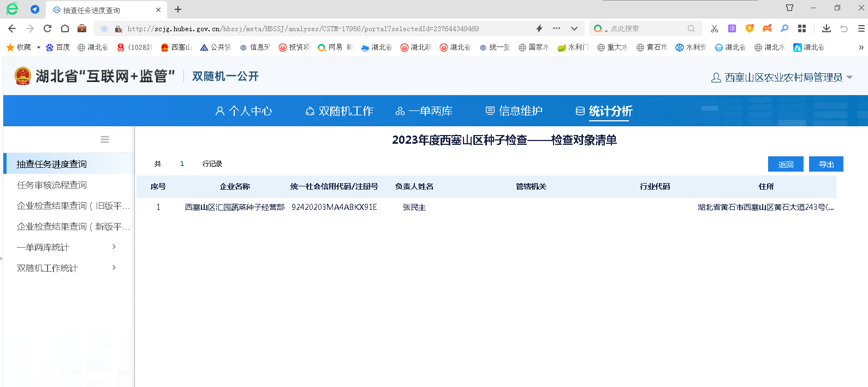Select 任务审核流程查询 in sidebar
Screen dimensions: 868x387
coord(52,185)
